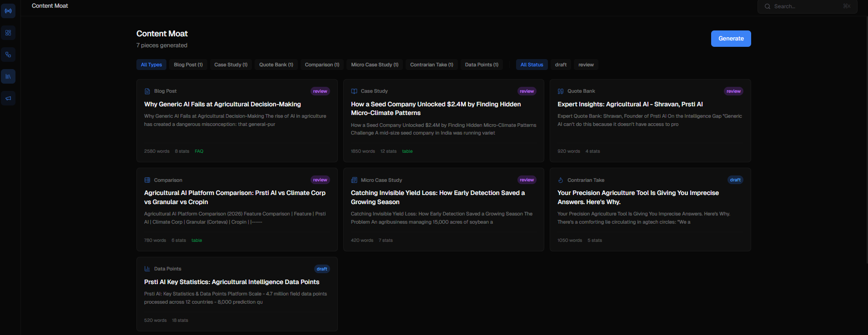Click the review badge on Blog Post card

click(320, 91)
